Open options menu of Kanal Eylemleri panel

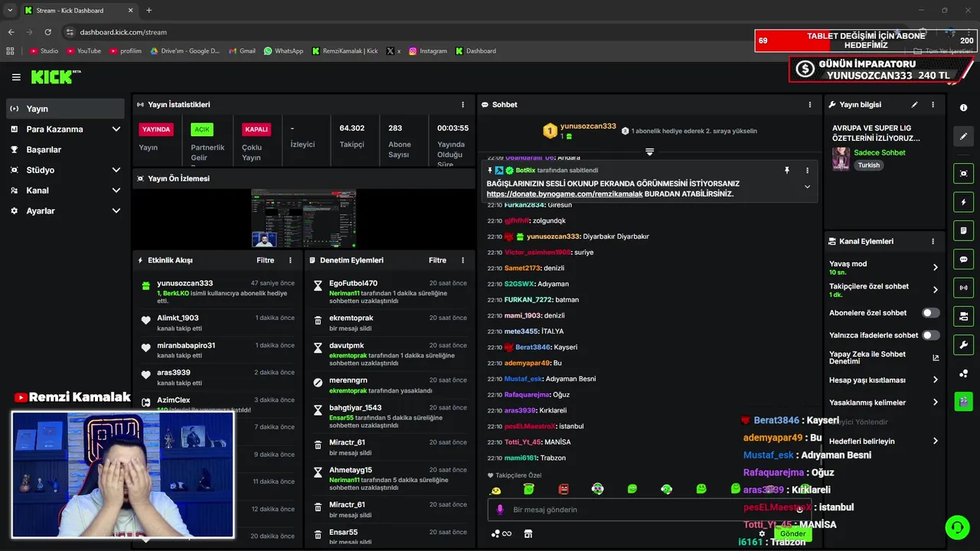[x=933, y=241]
